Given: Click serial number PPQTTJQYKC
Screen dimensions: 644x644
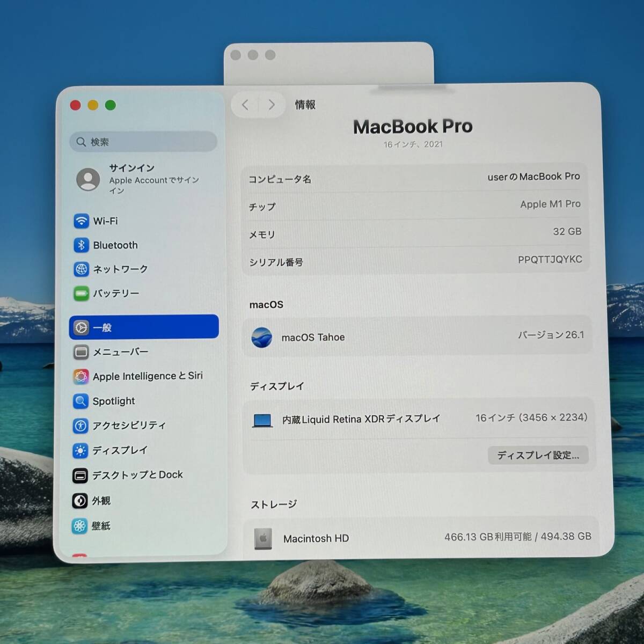Looking at the screenshot, I should [x=550, y=259].
